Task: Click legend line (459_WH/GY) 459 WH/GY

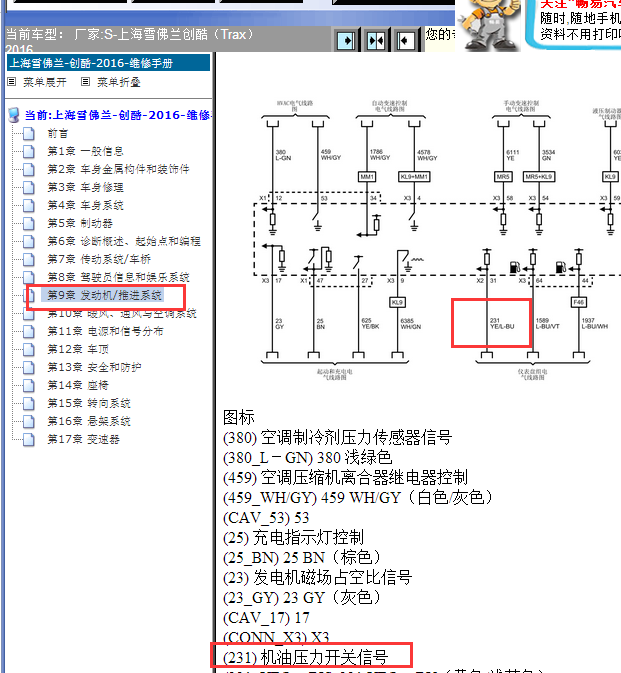Action: click(357, 497)
